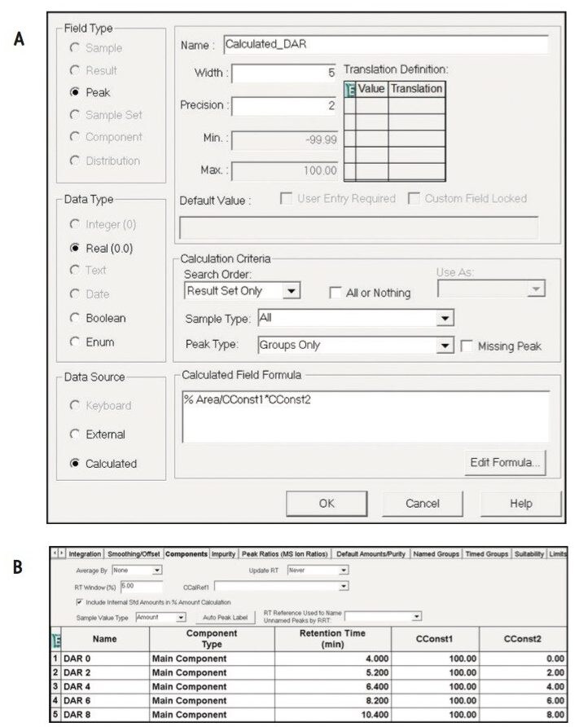
Task: Click the Width input field
Action: [283, 73]
